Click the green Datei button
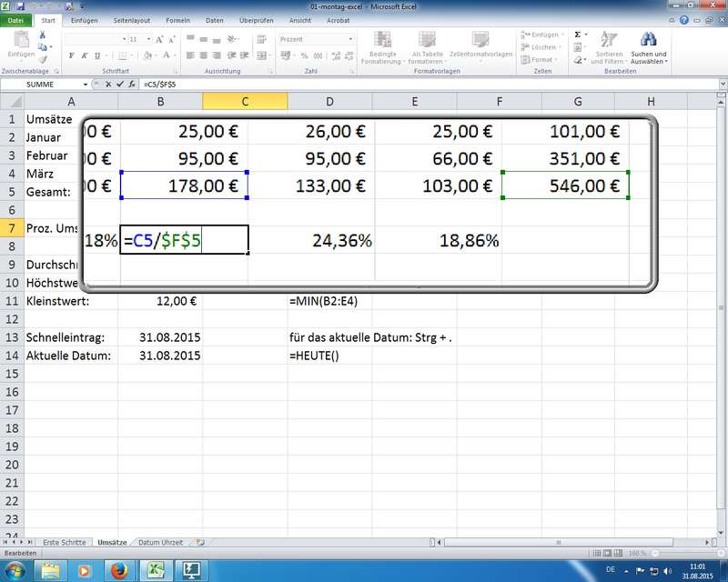728x582 pixels. (17, 20)
